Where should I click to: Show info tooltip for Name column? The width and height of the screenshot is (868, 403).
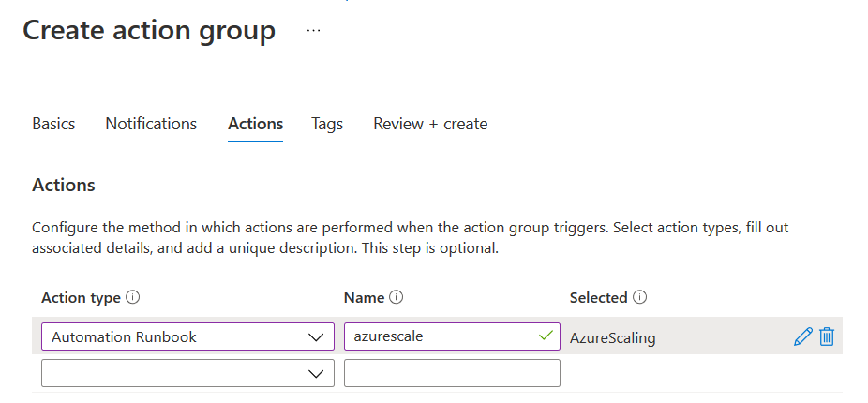pyautogui.click(x=397, y=298)
